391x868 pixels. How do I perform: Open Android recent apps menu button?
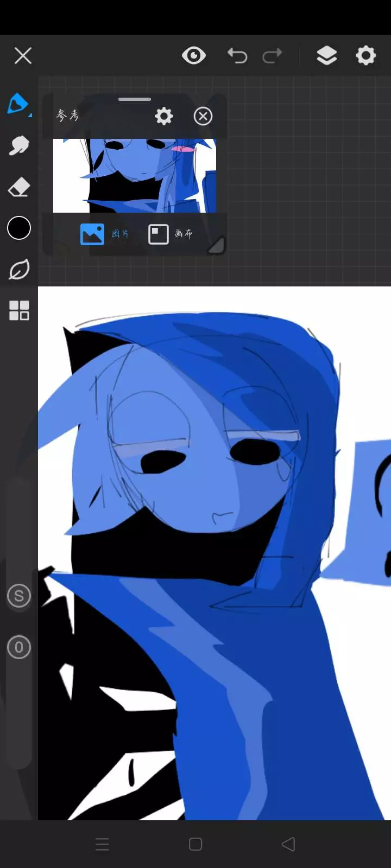click(102, 844)
